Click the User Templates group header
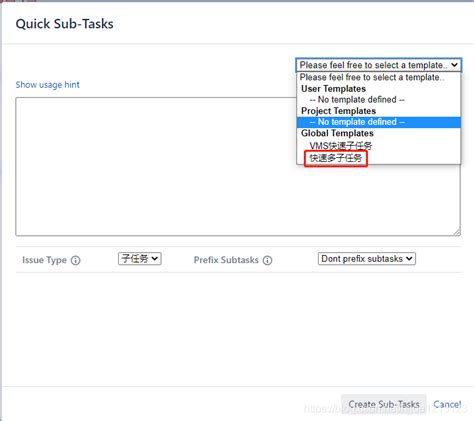Screen dimensions: 474x421 pos(333,89)
